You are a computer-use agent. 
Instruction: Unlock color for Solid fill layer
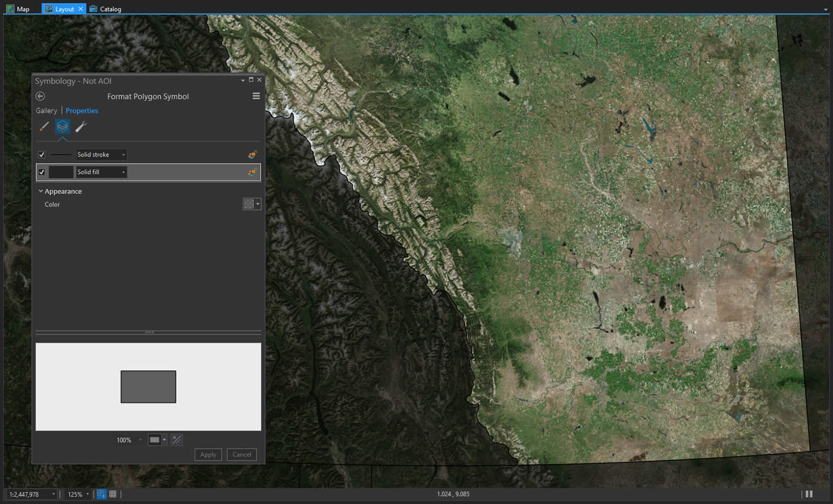point(252,173)
